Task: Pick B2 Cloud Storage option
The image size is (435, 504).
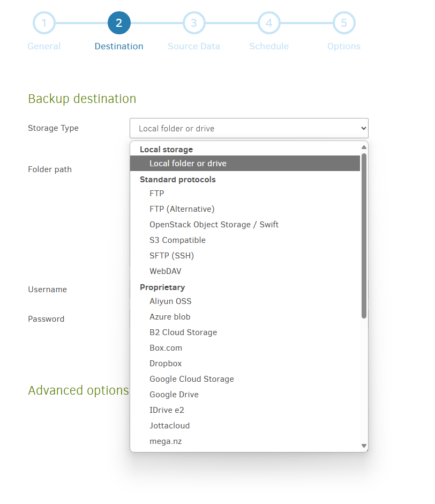Action: 183,332
